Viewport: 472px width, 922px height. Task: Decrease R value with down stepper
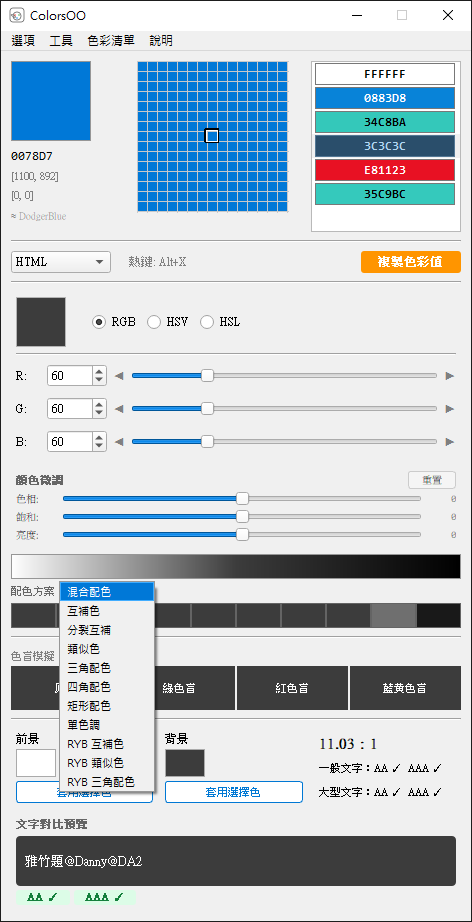(99, 380)
